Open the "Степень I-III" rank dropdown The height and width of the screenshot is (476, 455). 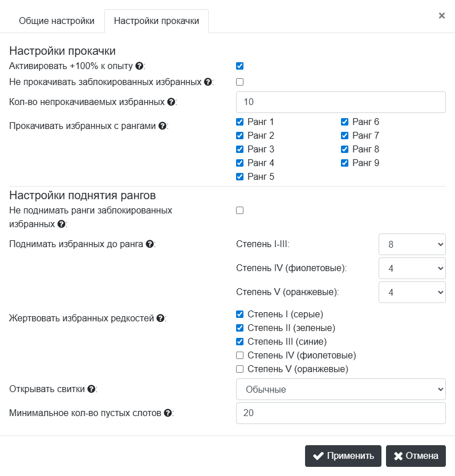pos(412,244)
